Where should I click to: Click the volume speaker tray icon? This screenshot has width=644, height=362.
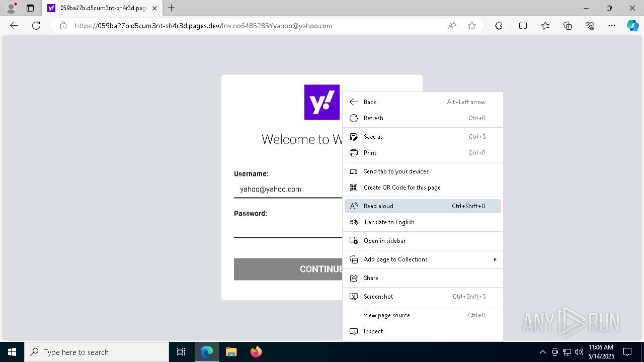pos(579,352)
